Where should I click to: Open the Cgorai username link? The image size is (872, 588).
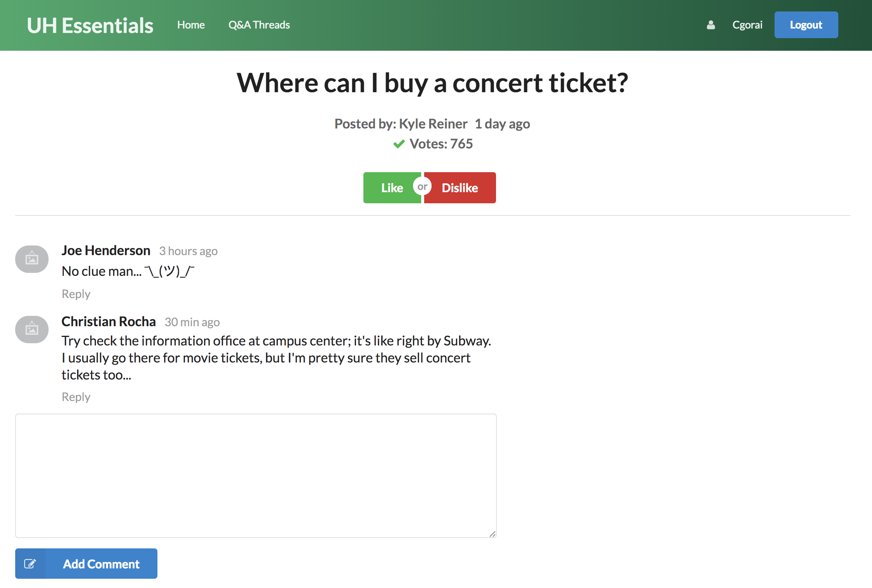tap(747, 25)
